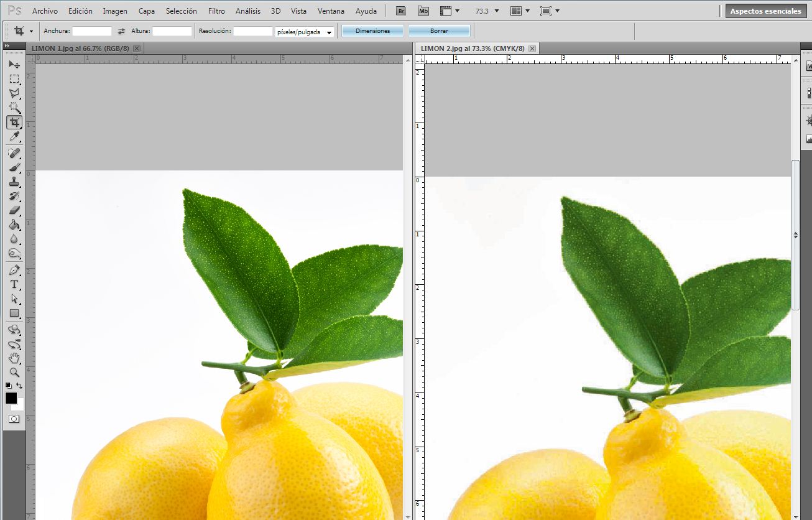Viewport: 812px width, 520px height.
Task: Focus the Resolución input field
Action: (x=253, y=31)
